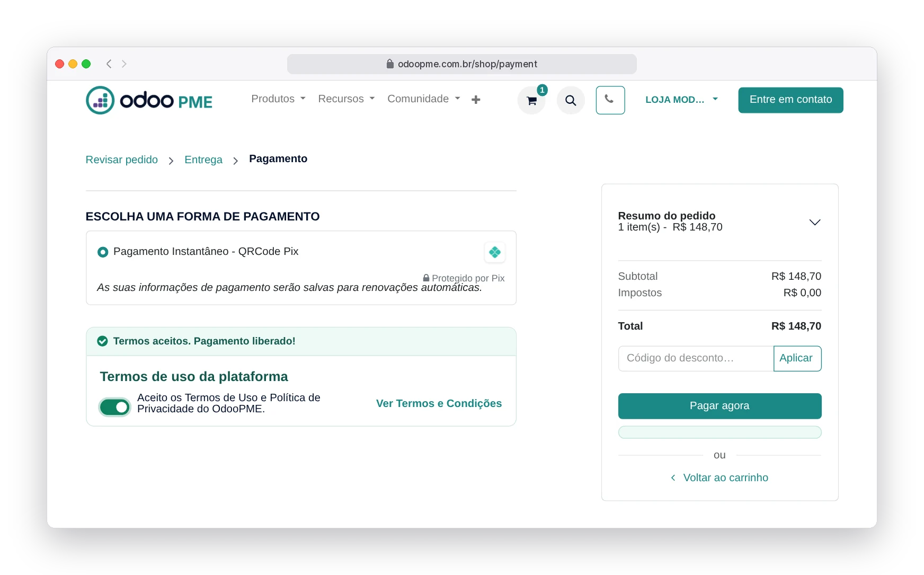The height and width of the screenshot is (575, 924).
Task: Click the Impostos R$ 0,00 value
Action: click(802, 293)
